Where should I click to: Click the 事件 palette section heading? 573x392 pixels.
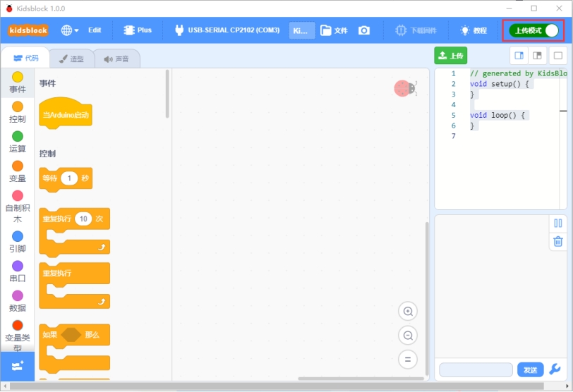coord(47,84)
